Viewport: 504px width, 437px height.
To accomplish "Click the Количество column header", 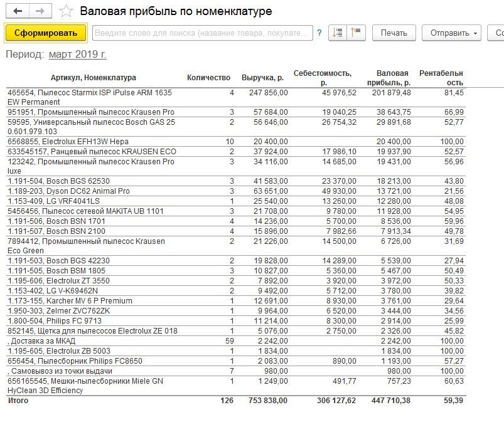I will pyautogui.click(x=209, y=78).
